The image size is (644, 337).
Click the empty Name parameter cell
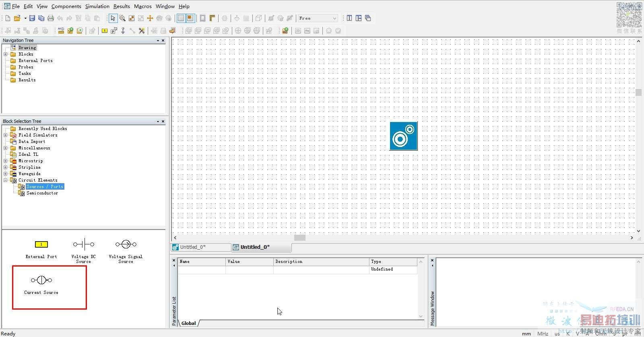202,269
